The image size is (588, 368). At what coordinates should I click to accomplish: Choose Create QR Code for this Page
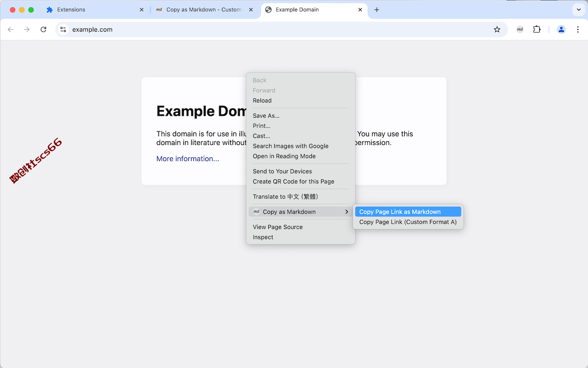[x=301, y=182]
